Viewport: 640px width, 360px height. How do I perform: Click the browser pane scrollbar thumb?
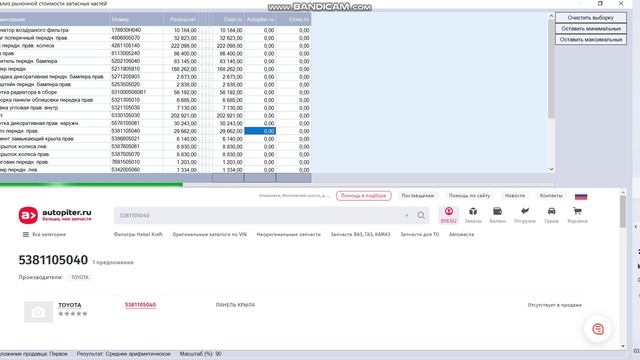point(622,211)
